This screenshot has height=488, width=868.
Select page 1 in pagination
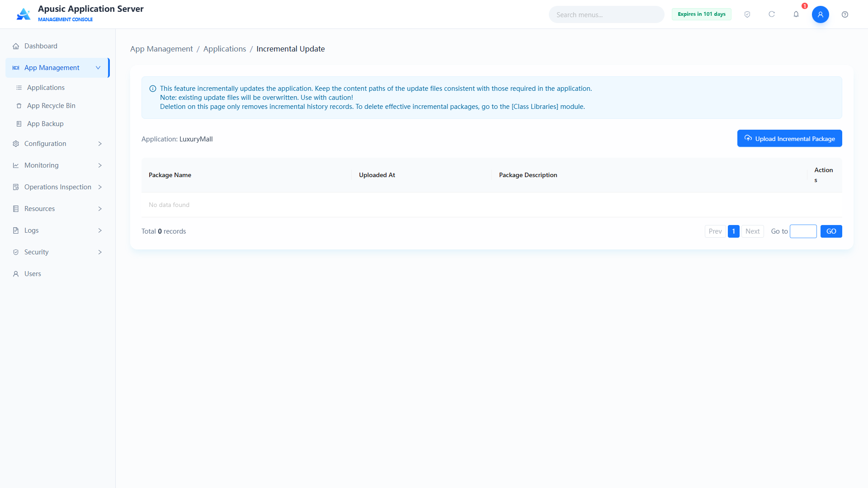pos(734,231)
